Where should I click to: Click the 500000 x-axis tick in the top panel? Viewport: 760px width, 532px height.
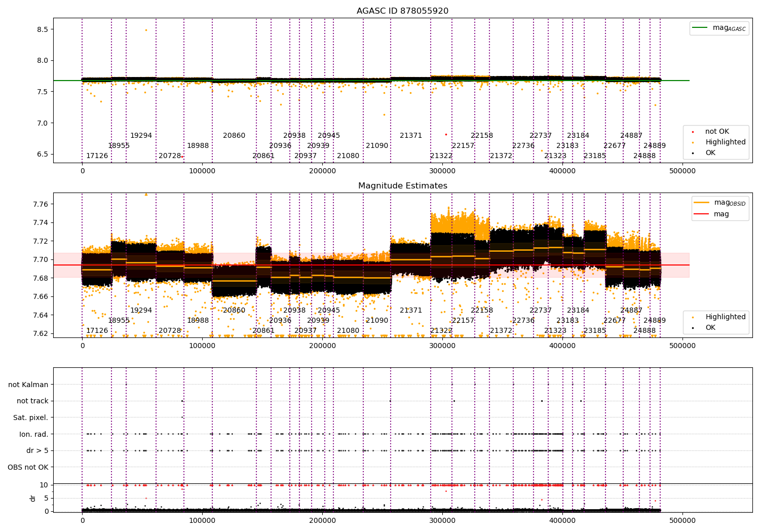(x=682, y=171)
